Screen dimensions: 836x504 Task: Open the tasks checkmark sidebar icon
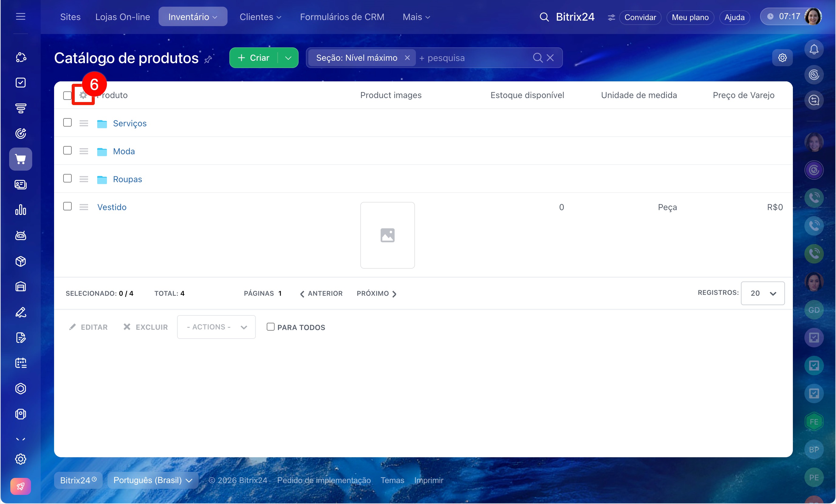21,83
